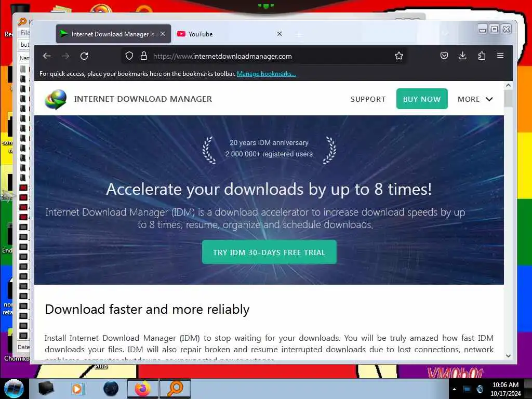Click INTERNET DOWNLOAD MANAGER site title
Image resolution: width=532 pixels, height=399 pixels.
(x=143, y=99)
